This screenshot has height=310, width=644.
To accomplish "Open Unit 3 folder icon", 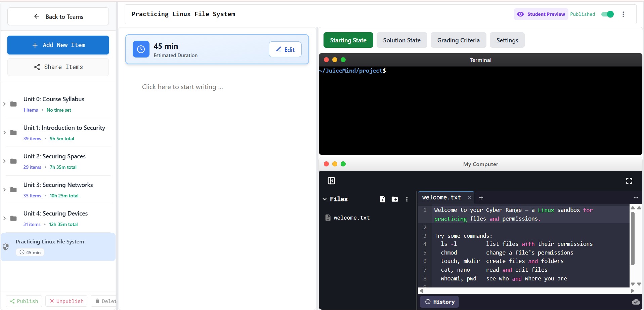I will point(13,190).
